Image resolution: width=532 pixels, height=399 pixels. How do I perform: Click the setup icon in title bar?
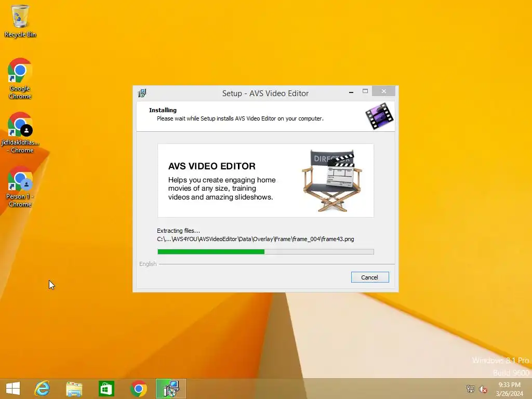(x=142, y=93)
